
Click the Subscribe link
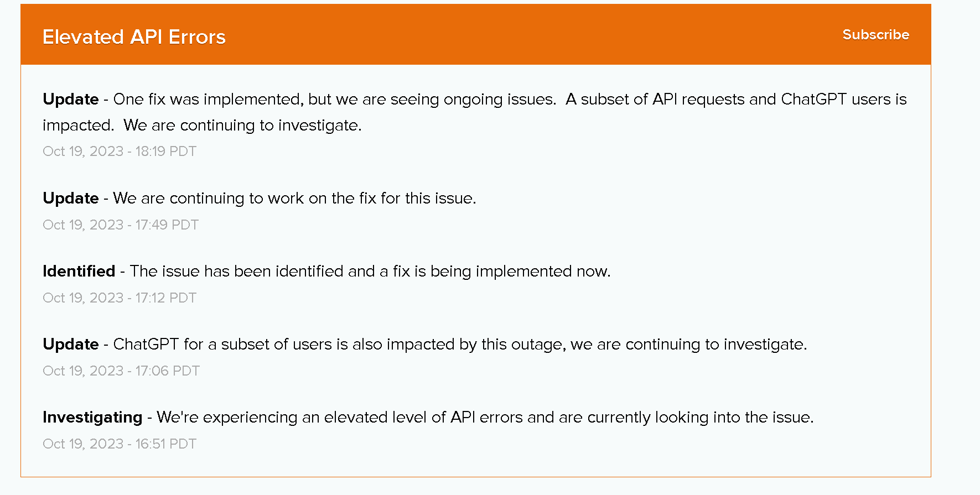coord(875,34)
